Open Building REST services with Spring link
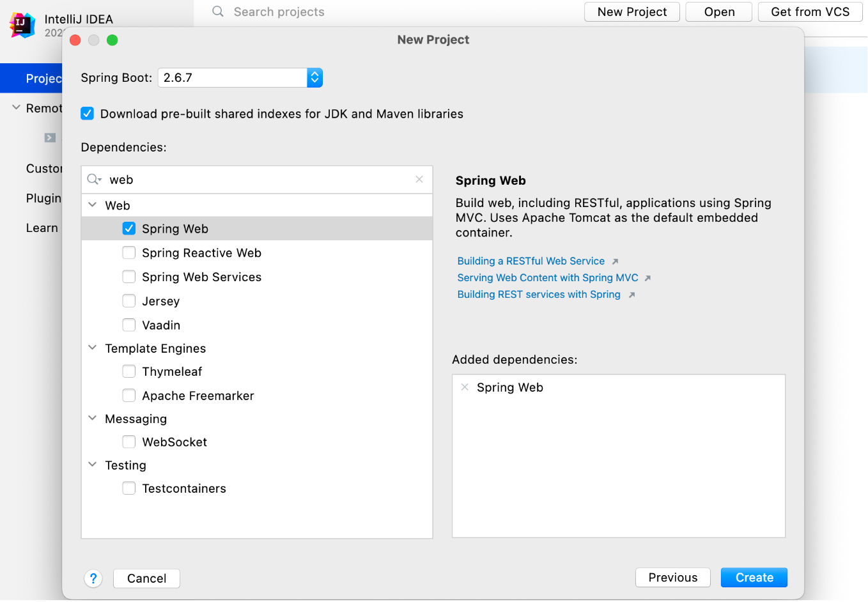The height and width of the screenshot is (602, 868). [539, 295]
